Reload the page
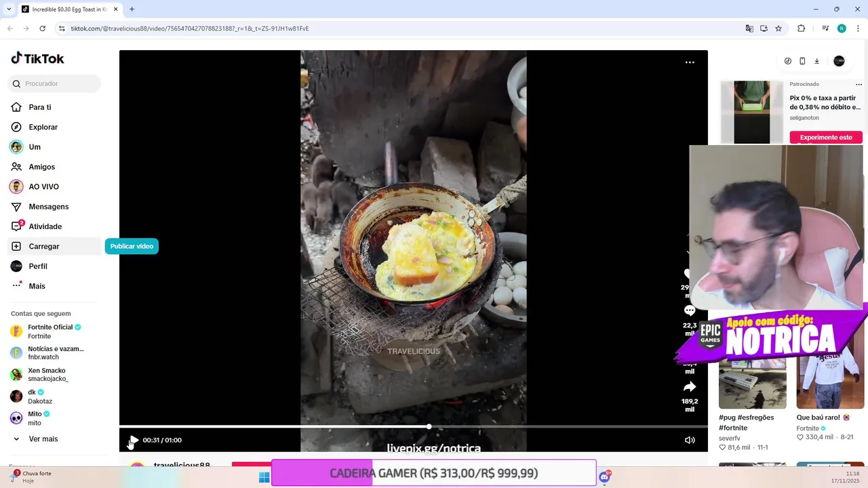Viewport: 868px width, 488px height. click(42, 28)
